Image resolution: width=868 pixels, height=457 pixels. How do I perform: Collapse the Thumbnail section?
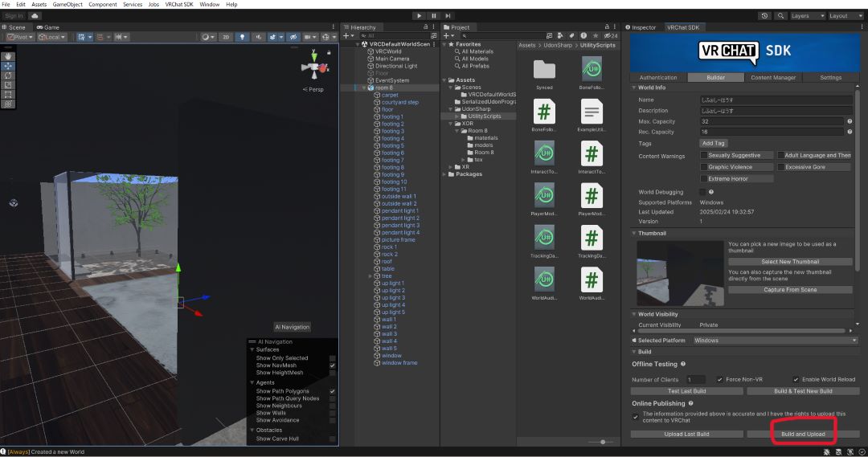tap(634, 234)
